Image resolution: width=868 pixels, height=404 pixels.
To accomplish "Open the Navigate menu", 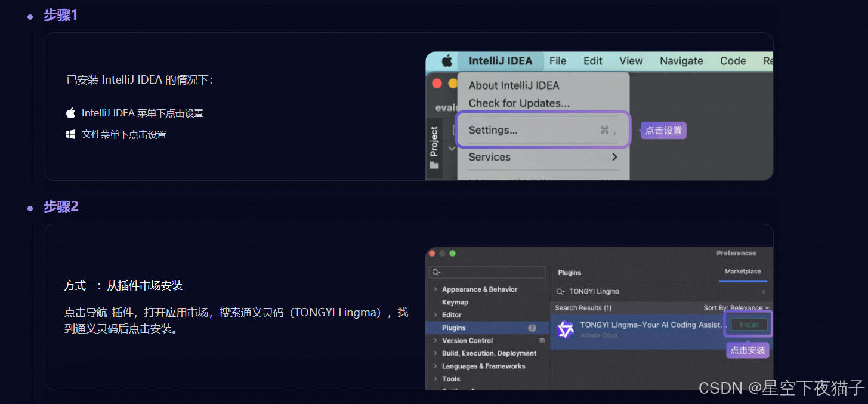I will (x=681, y=61).
